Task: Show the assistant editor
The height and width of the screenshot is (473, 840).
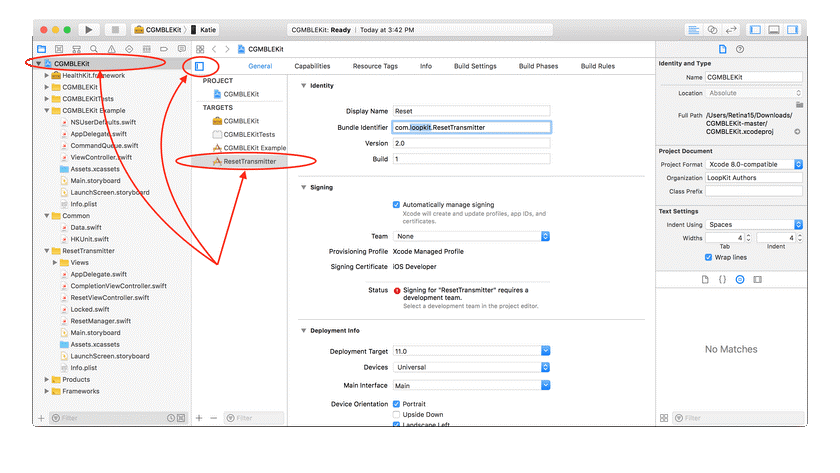Action: pos(712,29)
